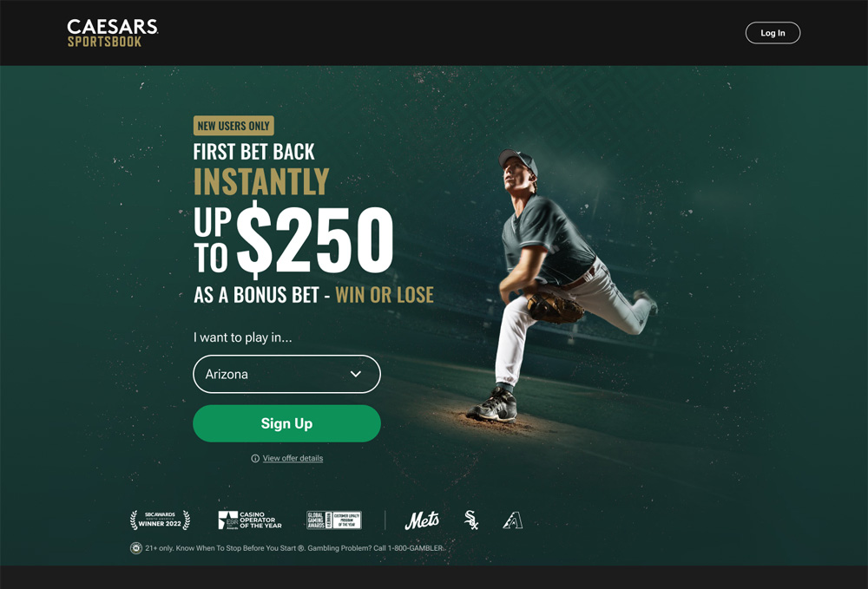Click the SBC Awards Winner 2022 badge
This screenshot has height=589, width=868.
tap(160, 520)
